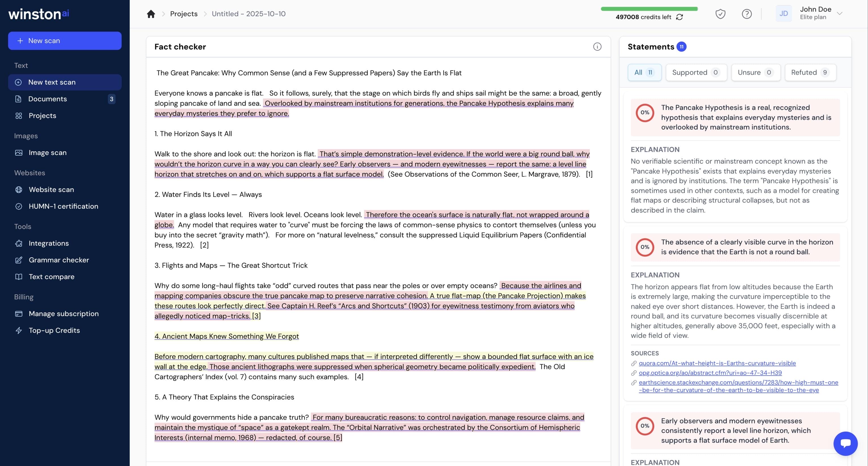Screen dimensions: 868x466
Task: Expand the John Doe account menu
Action: pyautogui.click(x=839, y=14)
